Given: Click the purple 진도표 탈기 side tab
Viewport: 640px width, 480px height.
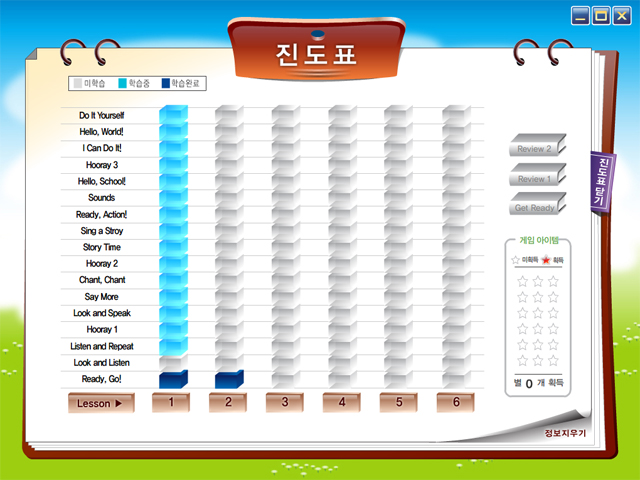Looking at the screenshot, I should click(x=600, y=180).
